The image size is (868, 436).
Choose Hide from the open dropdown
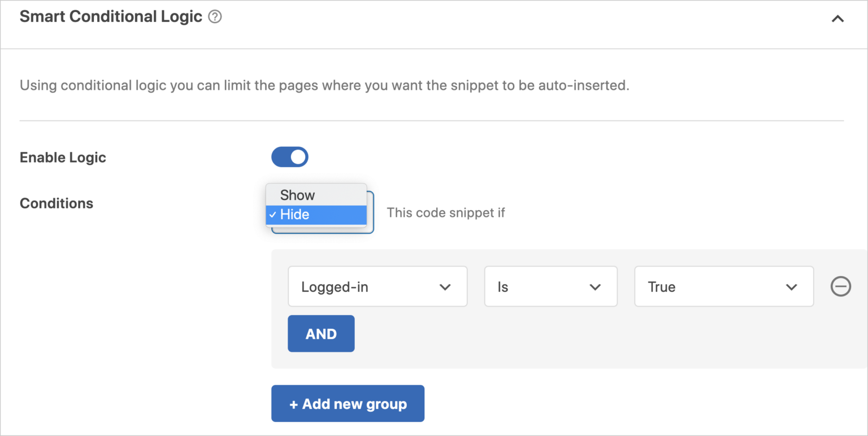tap(316, 215)
